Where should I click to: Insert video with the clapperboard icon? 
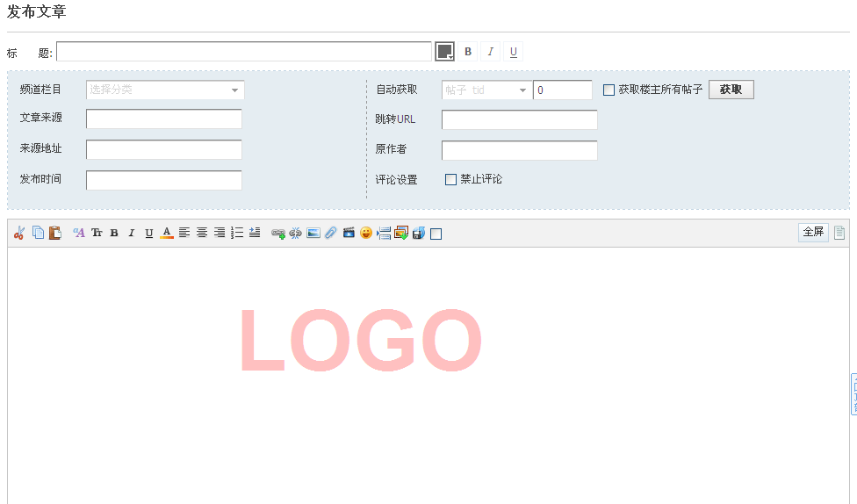[x=349, y=233]
